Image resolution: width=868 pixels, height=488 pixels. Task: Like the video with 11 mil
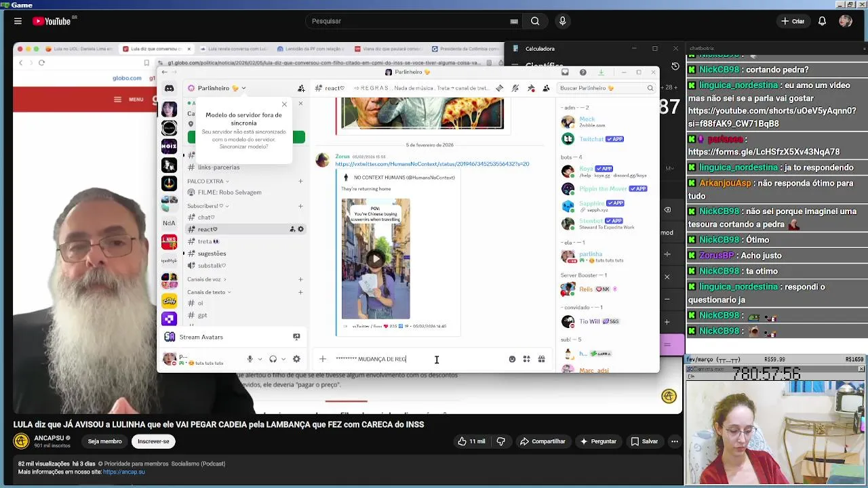click(471, 441)
